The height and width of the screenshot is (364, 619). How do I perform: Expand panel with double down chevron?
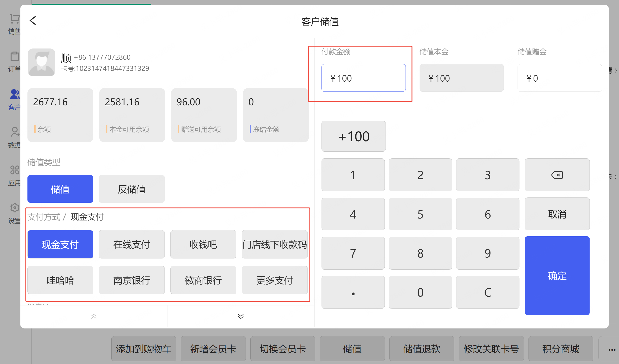(x=241, y=316)
